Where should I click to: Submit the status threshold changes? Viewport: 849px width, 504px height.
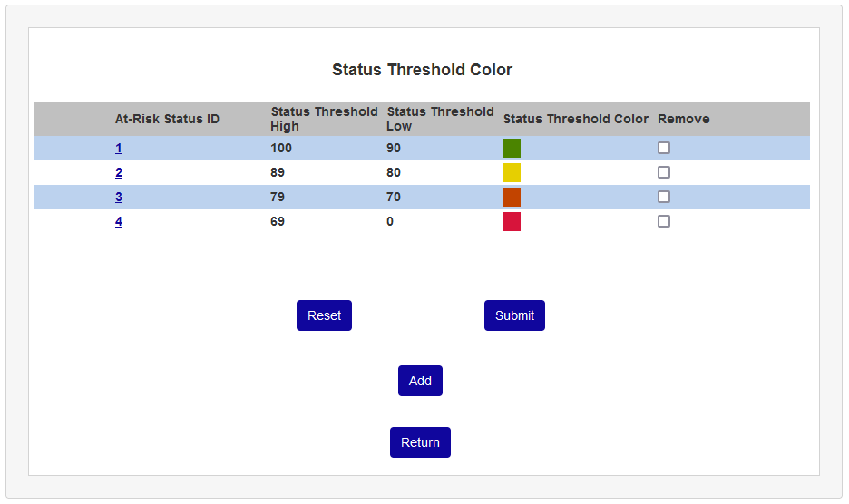tap(514, 315)
